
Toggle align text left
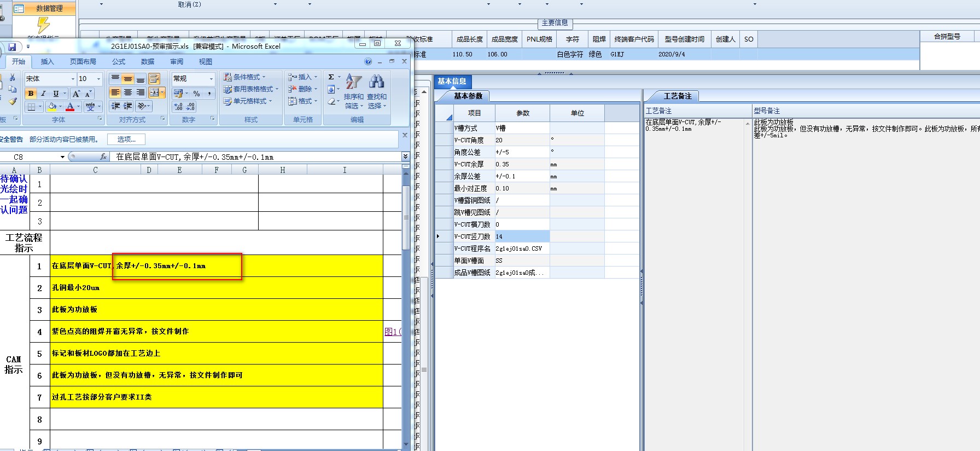coord(115,92)
